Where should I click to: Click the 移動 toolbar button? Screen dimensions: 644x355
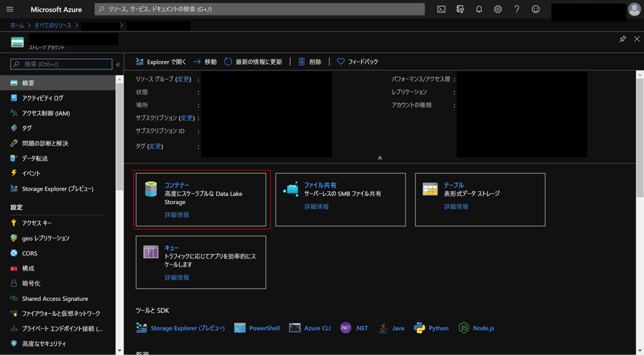pyautogui.click(x=205, y=62)
